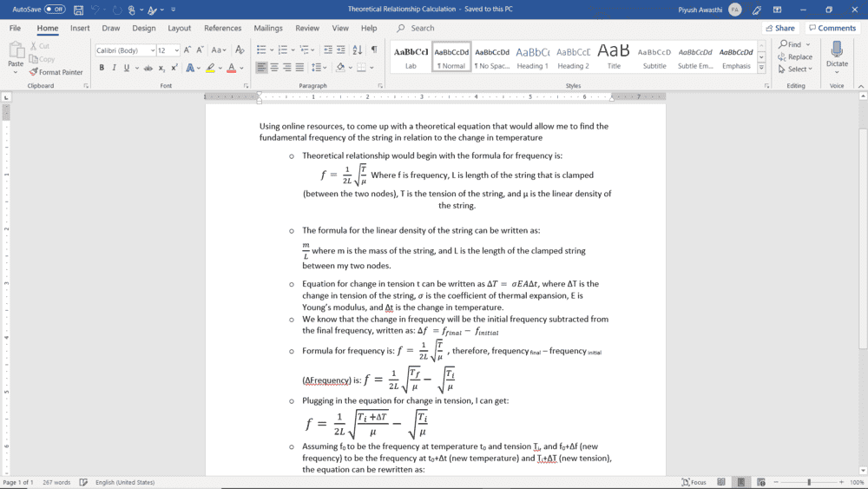This screenshot has width=868, height=489.
Task: Center align the paragraph
Action: [274, 68]
